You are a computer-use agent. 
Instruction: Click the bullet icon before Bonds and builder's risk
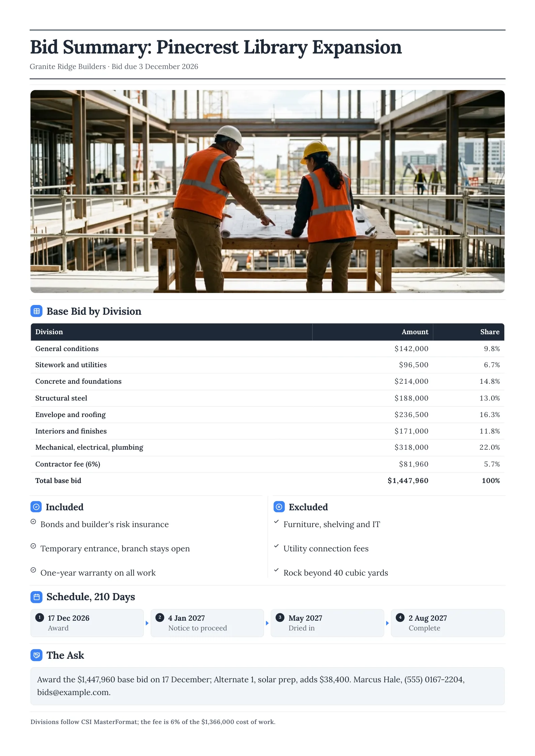pos(33,522)
